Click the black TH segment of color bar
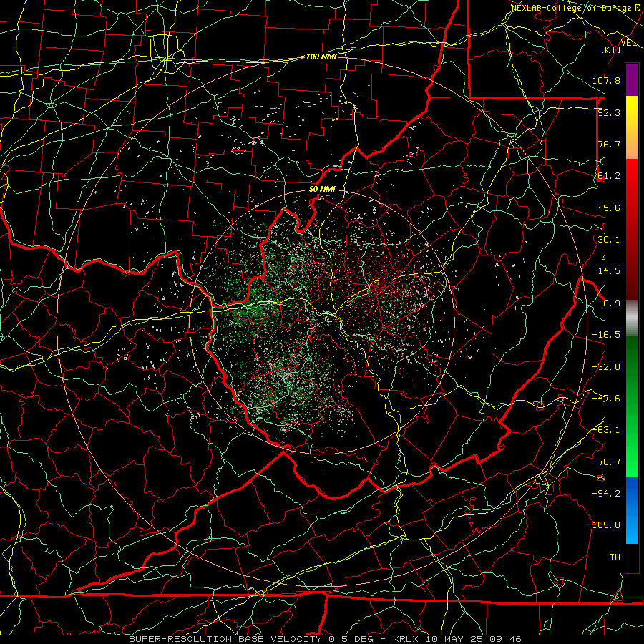Screen dimensions: 644x644 click(632, 558)
